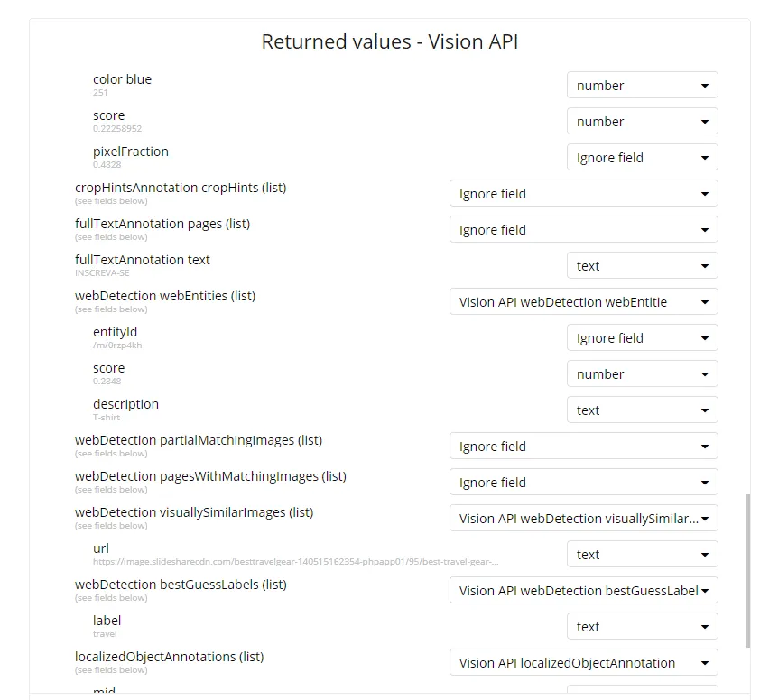Change the fullTextAnnotation text field type

[642, 266]
